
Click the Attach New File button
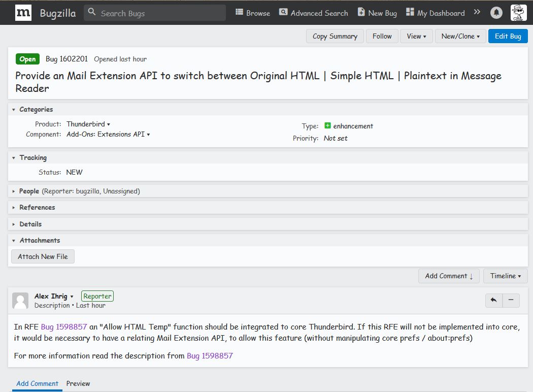click(x=43, y=256)
